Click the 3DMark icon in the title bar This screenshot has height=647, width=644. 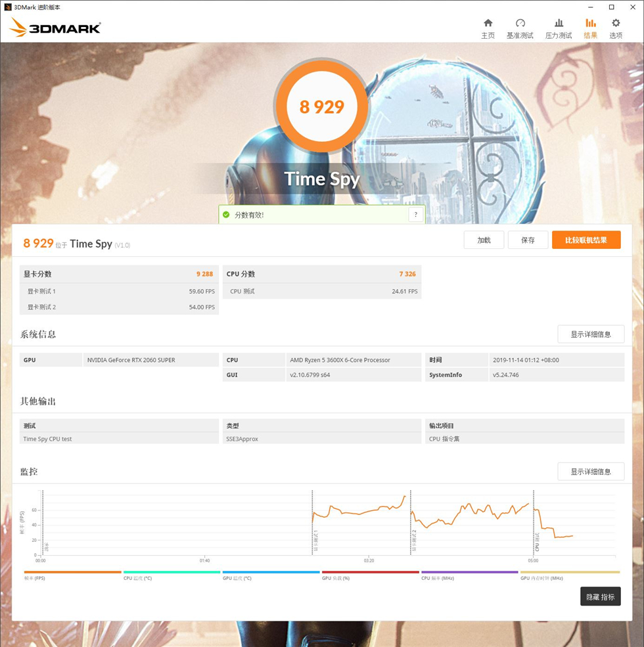(7, 7)
